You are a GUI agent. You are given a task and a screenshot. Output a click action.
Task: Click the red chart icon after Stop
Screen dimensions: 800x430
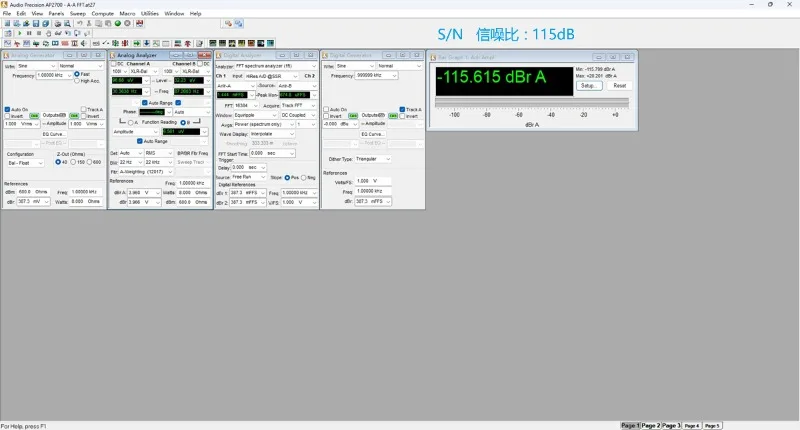139,23
